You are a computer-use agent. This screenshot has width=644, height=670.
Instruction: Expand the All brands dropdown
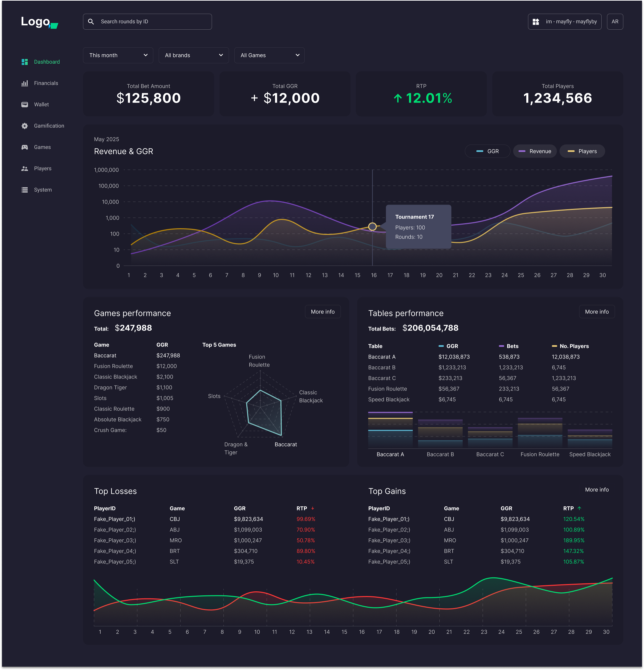tap(194, 55)
